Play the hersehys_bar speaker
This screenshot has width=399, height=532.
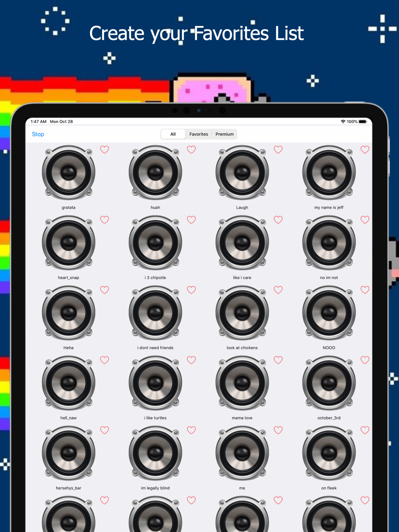pyautogui.click(x=69, y=453)
